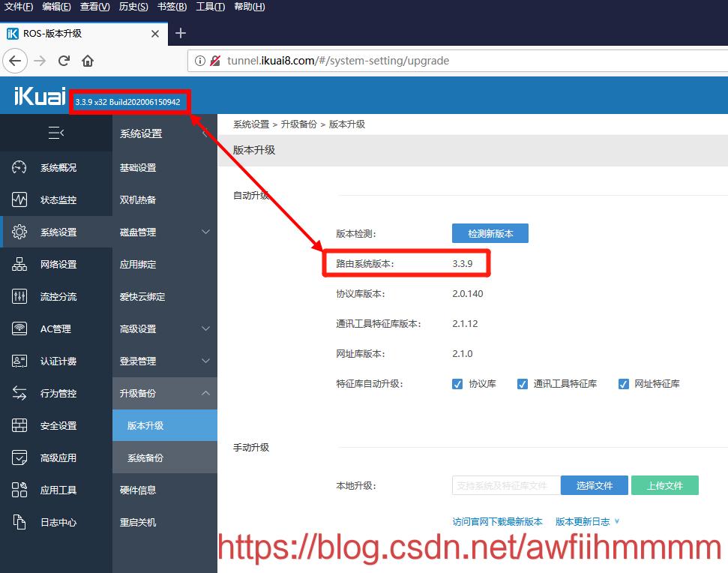
Task: Open the browser home page icon
Action: coord(88,61)
